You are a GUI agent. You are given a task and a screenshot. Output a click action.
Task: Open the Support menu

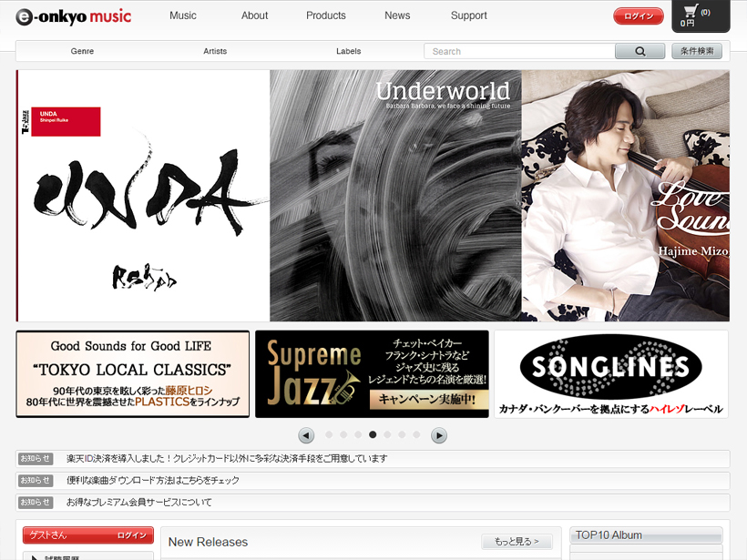[469, 15]
